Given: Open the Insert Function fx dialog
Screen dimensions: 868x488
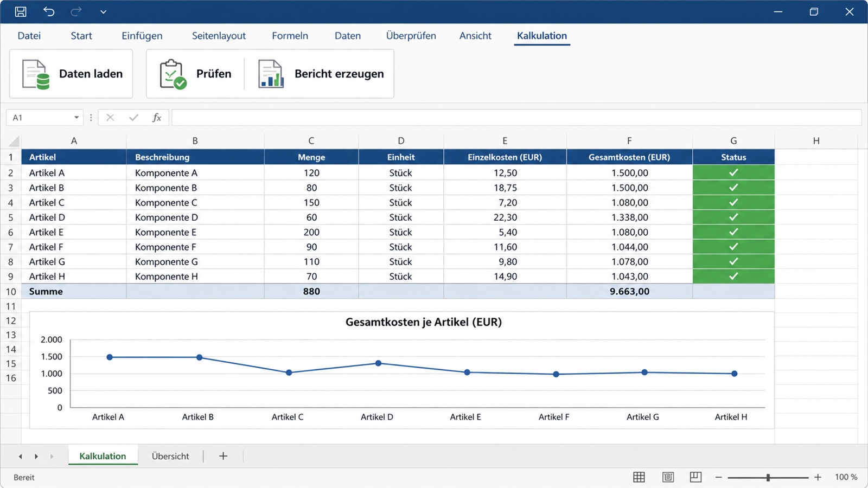Looking at the screenshot, I should coord(157,118).
